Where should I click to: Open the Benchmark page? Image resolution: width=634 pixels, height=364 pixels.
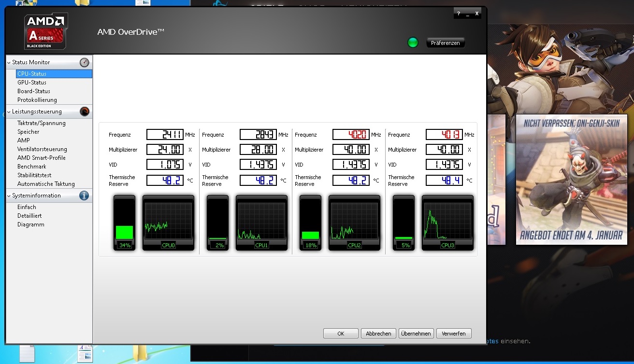point(32,167)
